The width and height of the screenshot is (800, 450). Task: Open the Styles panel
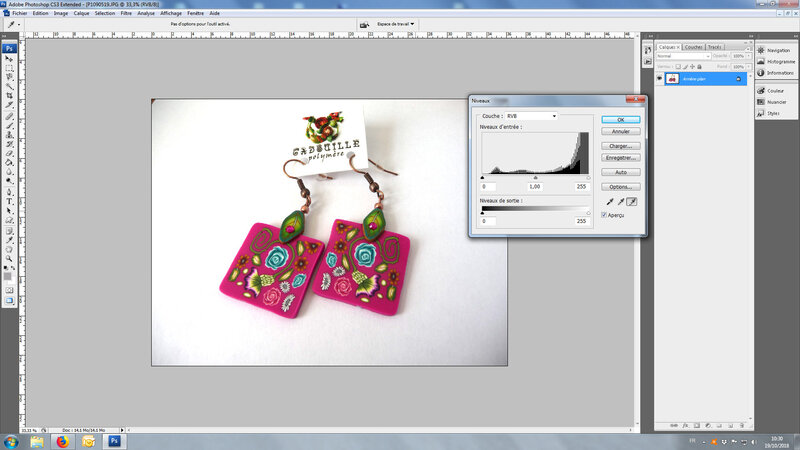768,113
